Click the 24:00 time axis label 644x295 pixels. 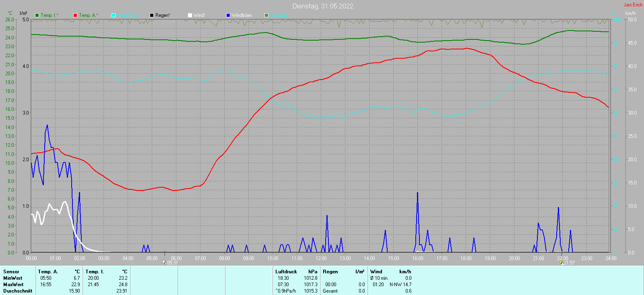pos(611,258)
